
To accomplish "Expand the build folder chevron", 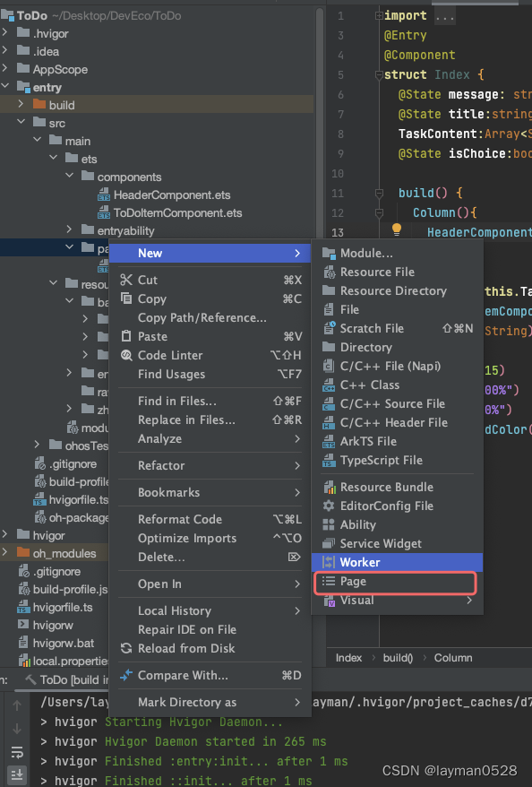I will [x=21, y=104].
